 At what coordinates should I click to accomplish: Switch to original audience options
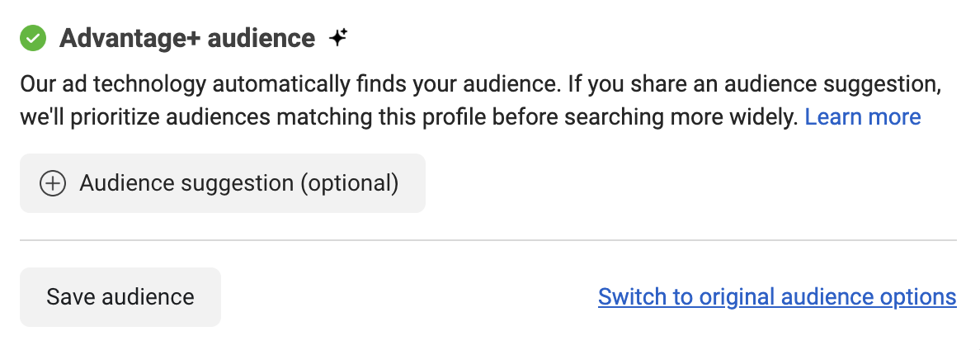777,297
